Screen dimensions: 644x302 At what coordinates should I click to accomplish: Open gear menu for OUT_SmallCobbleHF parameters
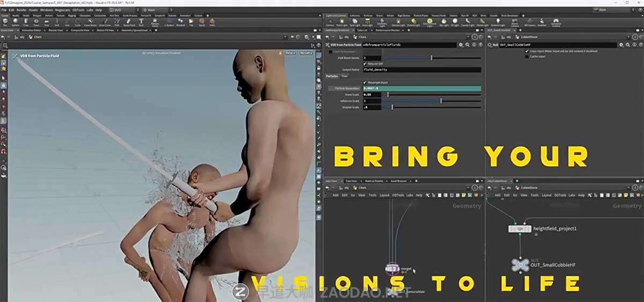[621, 45]
